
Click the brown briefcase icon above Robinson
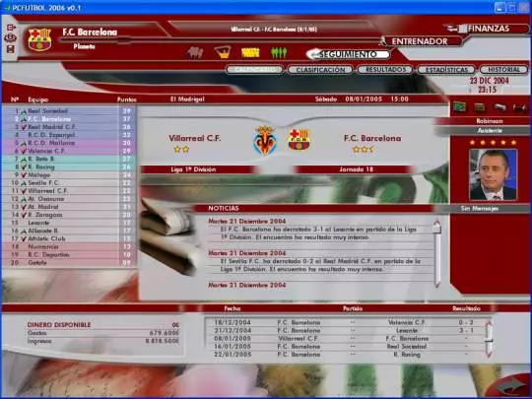coord(480,107)
